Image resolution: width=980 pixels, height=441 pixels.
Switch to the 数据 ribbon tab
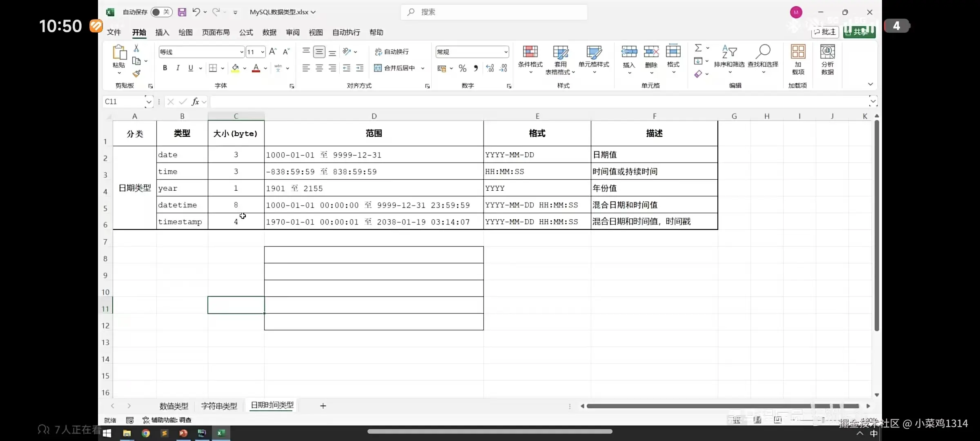pyautogui.click(x=269, y=32)
